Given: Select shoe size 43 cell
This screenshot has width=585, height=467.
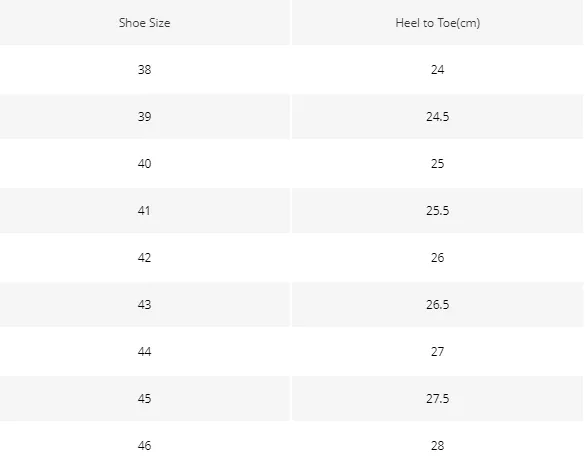Looking at the screenshot, I should [x=145, y=305].
